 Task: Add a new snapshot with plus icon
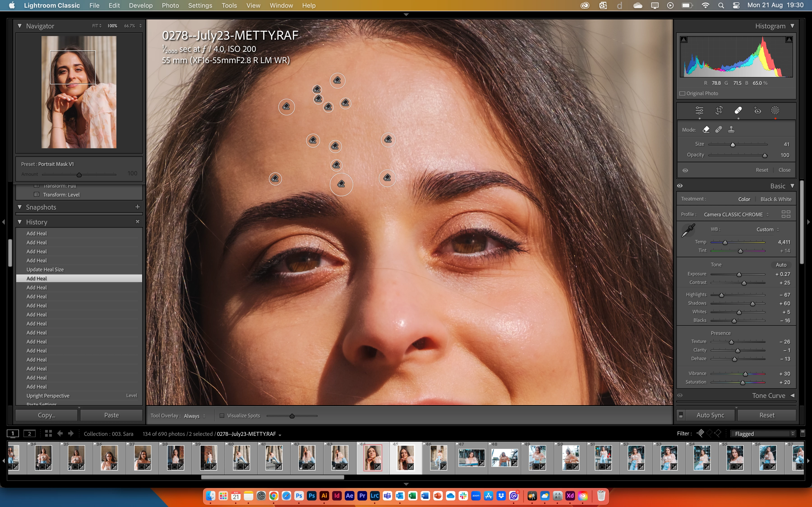coord(137,207)
